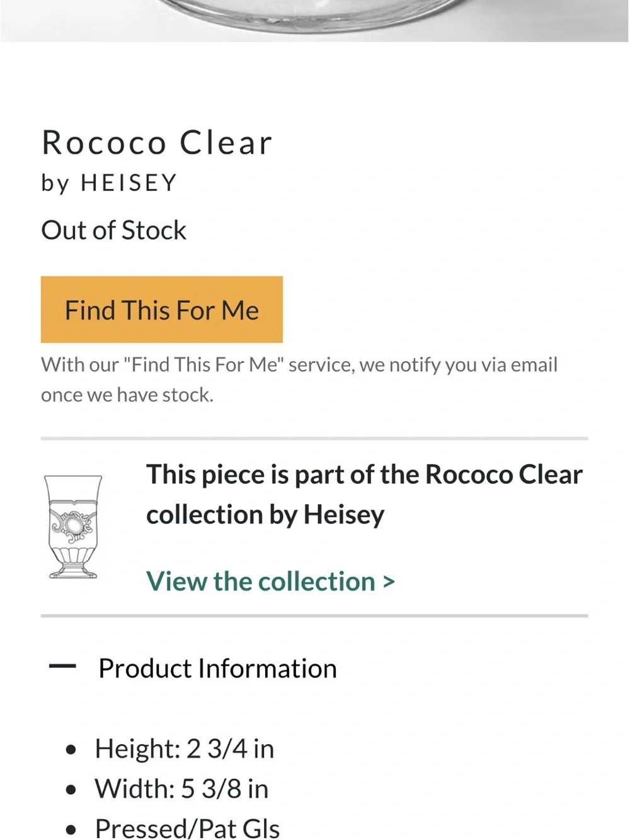Collapse Product Information using the minus icon

62,666
